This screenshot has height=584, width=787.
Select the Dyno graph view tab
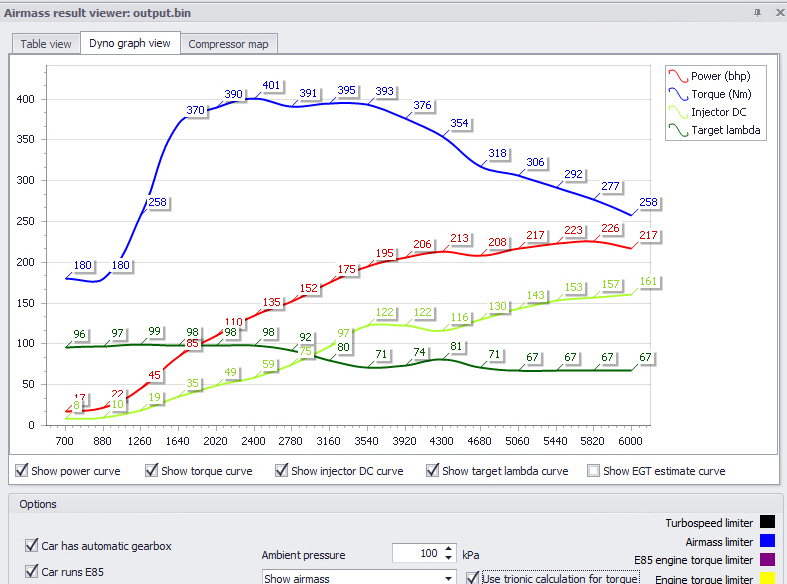pyautogui.click(x=129, y=43)
